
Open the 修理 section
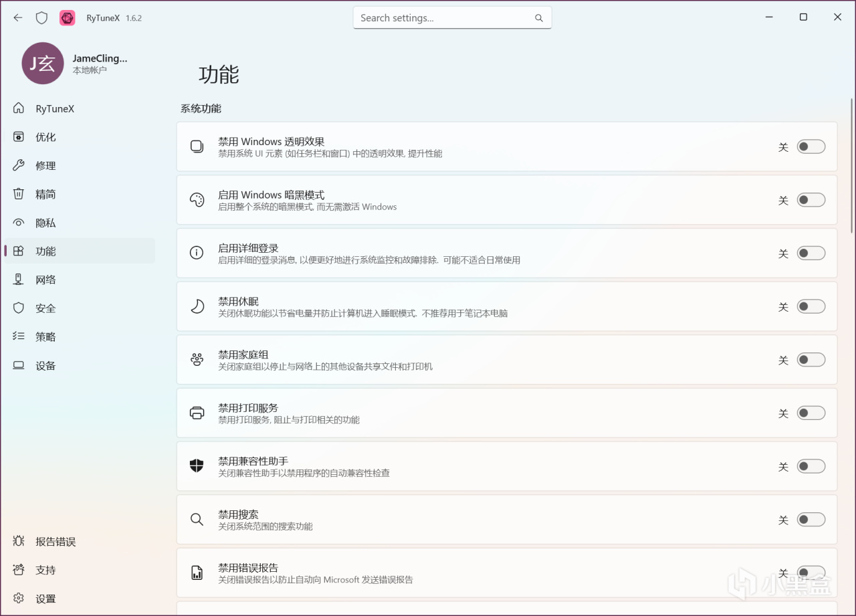[79, 165]
